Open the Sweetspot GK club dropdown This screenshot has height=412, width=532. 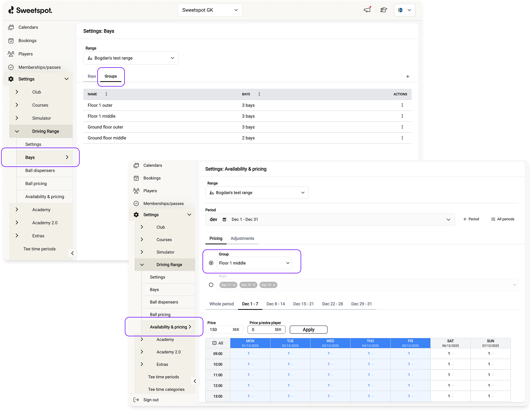(210, 10)
